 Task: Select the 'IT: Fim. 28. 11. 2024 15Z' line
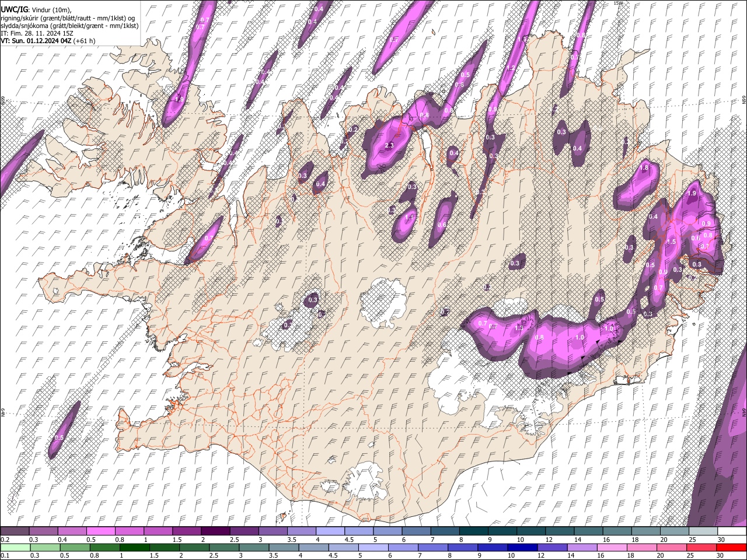[x=37, y=33]
